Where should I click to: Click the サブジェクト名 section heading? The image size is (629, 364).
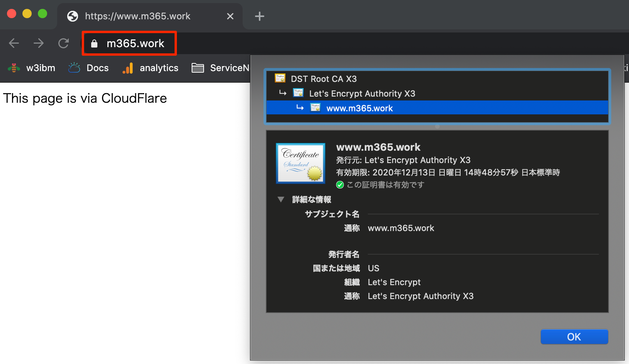[x=332, y=214]
